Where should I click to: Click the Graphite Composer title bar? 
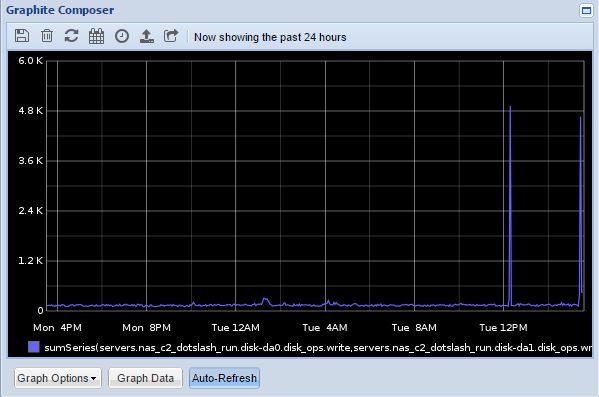(x=290, y=10)
